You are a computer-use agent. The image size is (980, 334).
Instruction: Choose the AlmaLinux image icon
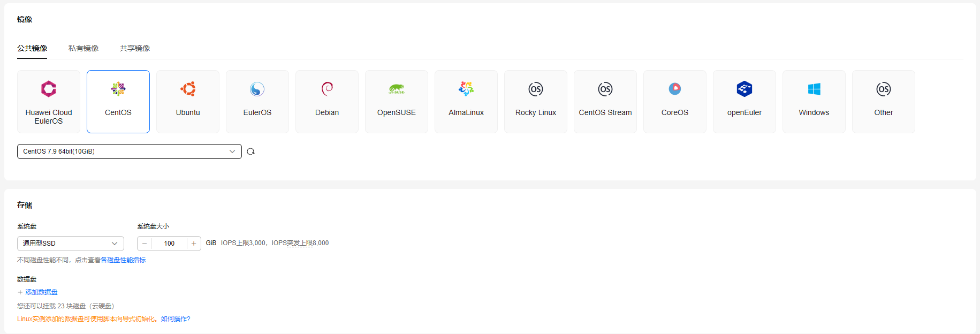tap(466, 89)
